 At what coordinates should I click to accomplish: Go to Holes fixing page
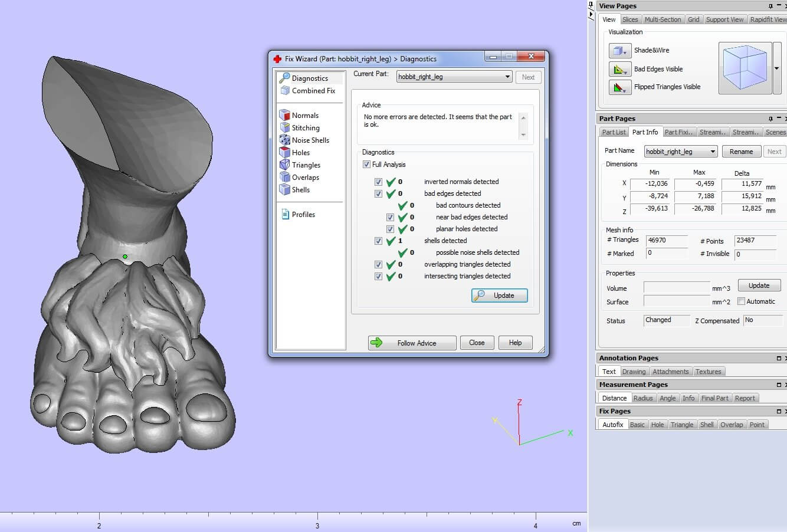pos(300,153)
